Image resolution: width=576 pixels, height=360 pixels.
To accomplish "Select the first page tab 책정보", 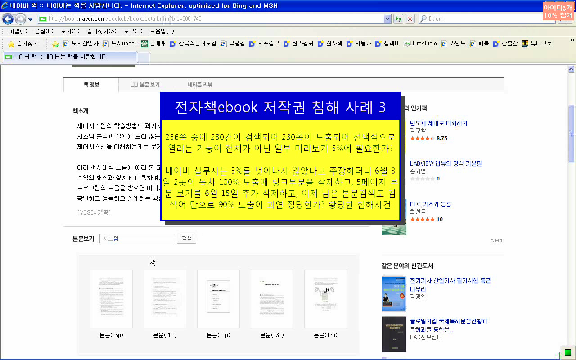I will pos(91,84).
